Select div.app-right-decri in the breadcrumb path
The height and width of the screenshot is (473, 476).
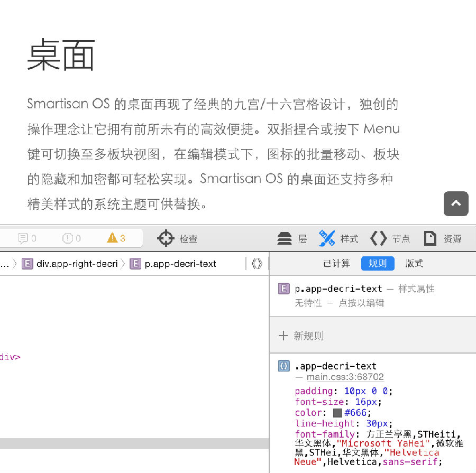70,263
